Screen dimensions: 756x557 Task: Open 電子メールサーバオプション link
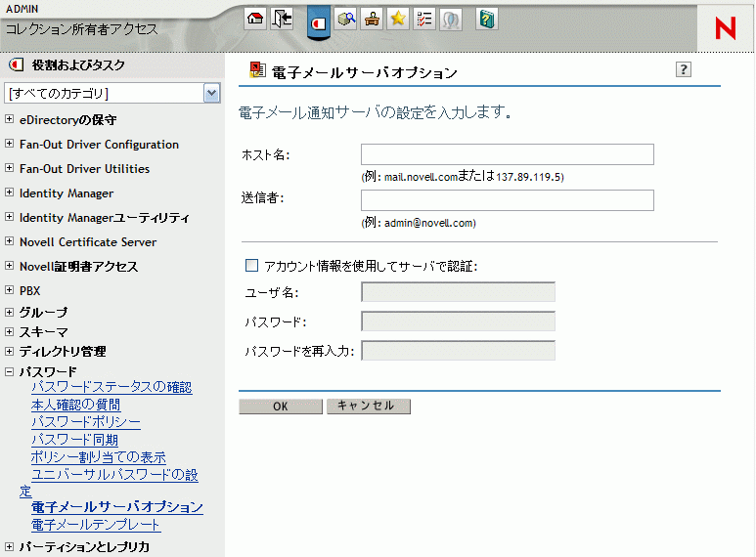(x=117, y=507)
